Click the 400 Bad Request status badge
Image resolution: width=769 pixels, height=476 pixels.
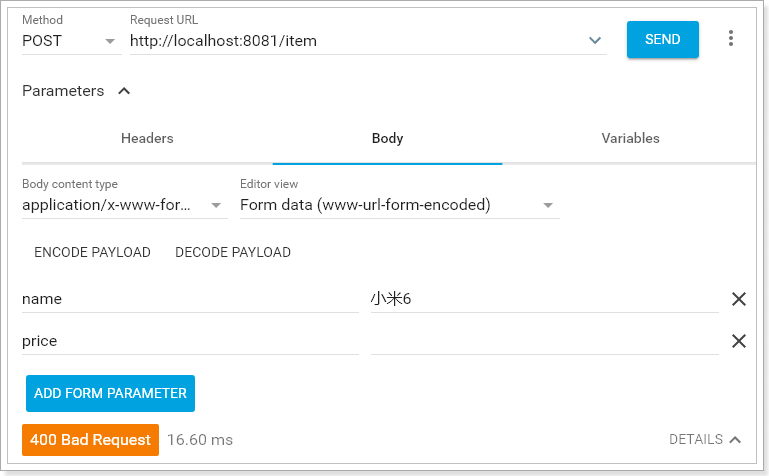tap(90, 439)
